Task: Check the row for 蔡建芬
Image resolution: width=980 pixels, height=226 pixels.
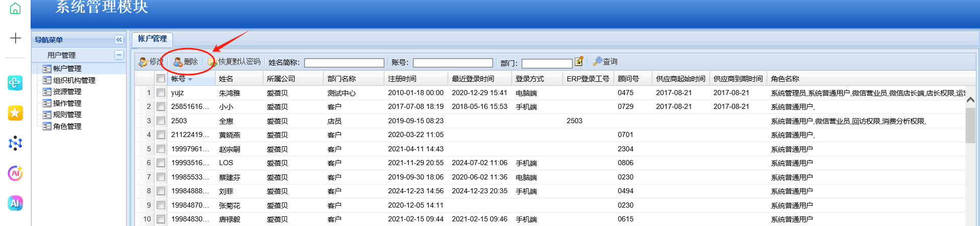Action: [161, 177]
